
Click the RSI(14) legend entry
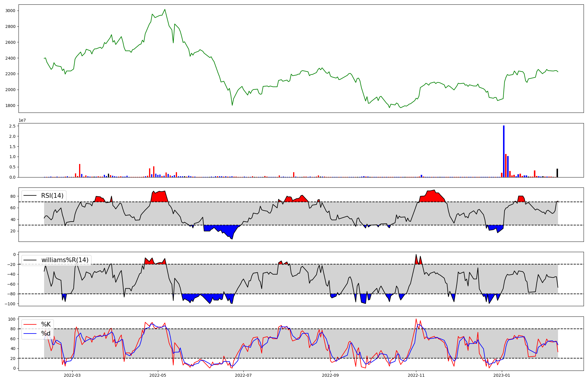coord(52,196)
